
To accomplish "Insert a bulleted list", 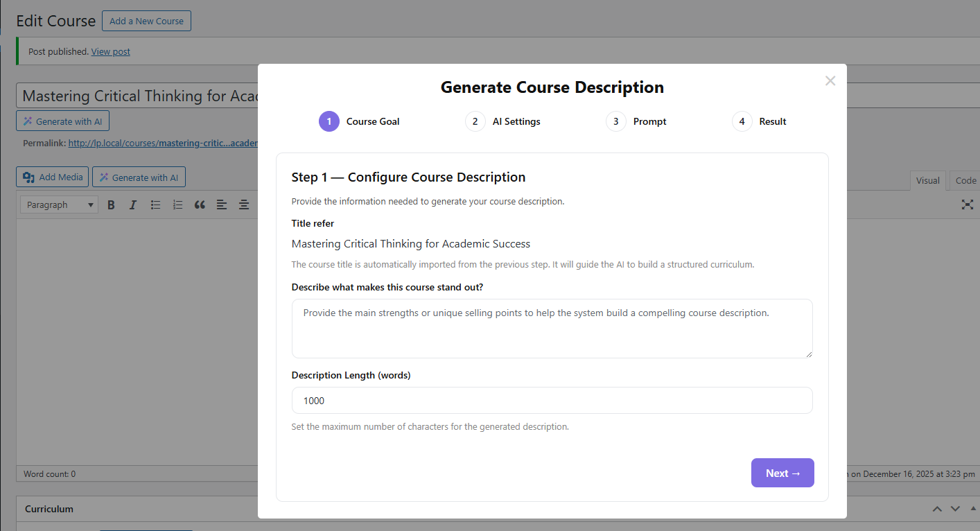I will coord(156,204).
